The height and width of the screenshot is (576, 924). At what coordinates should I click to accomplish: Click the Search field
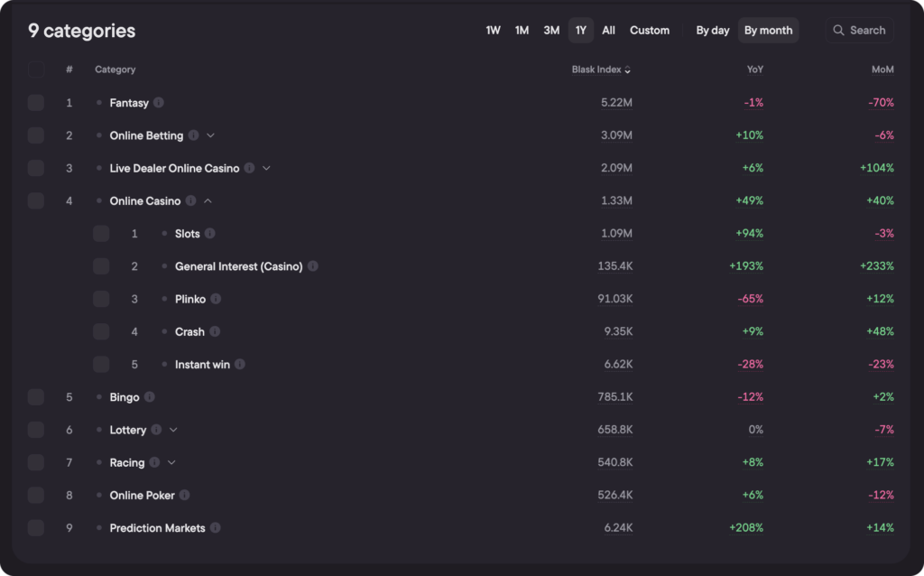point(859,31)
